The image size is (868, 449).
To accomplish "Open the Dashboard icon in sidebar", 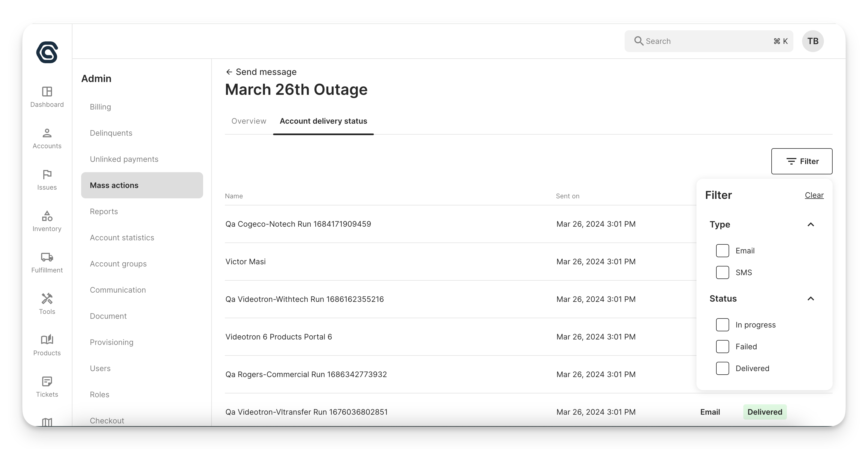I will click(x=47, y=92).
